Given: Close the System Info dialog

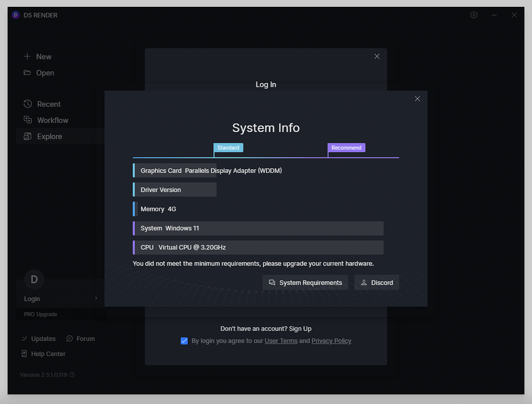Looking at the screenshot, I should pos(417,99).
